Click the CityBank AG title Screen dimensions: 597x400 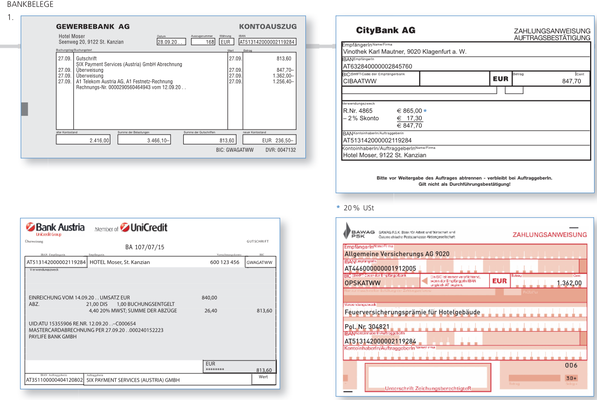[385, 30]
